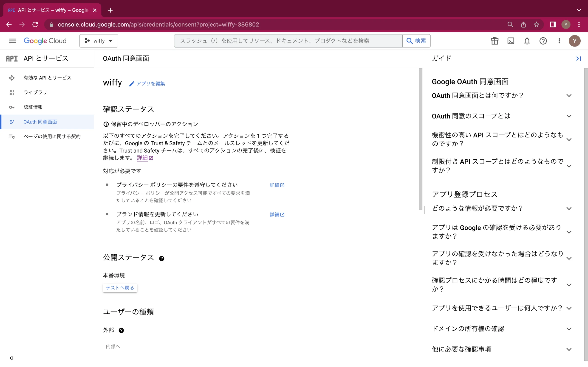Click the main content vertical scrollbar
This screenshot has width=588, height=367.
(421, 139)
